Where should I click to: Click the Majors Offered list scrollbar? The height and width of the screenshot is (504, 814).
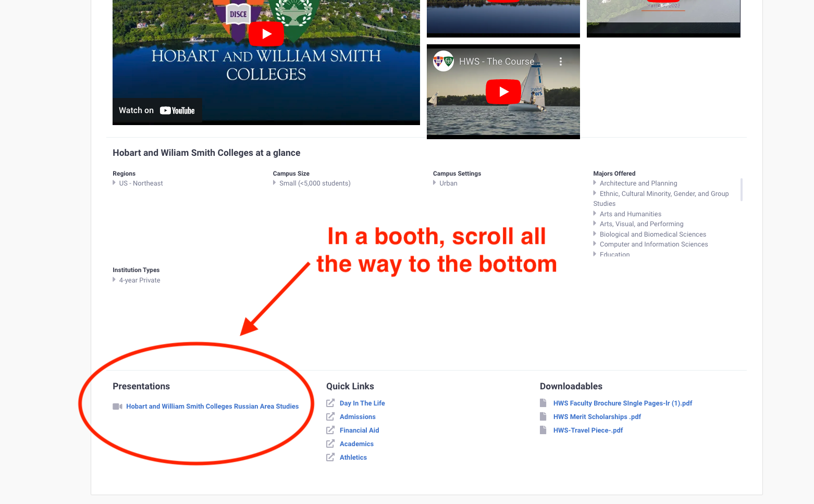pyautogui.click(x=741, y=190)
